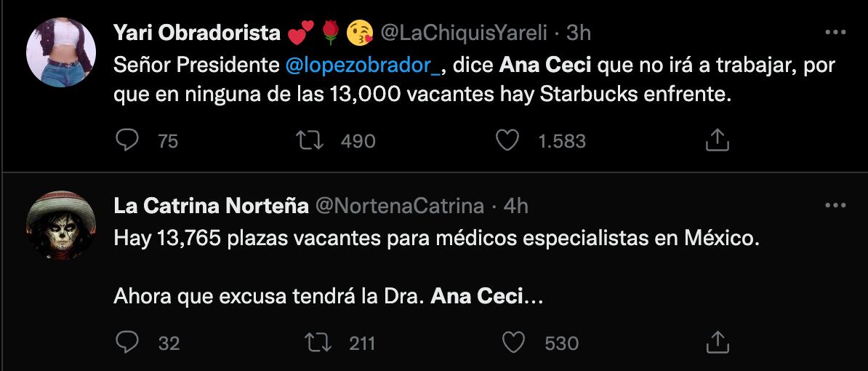
Task: Reply to La Catrina Norteña's tweet
Action: 128,343
